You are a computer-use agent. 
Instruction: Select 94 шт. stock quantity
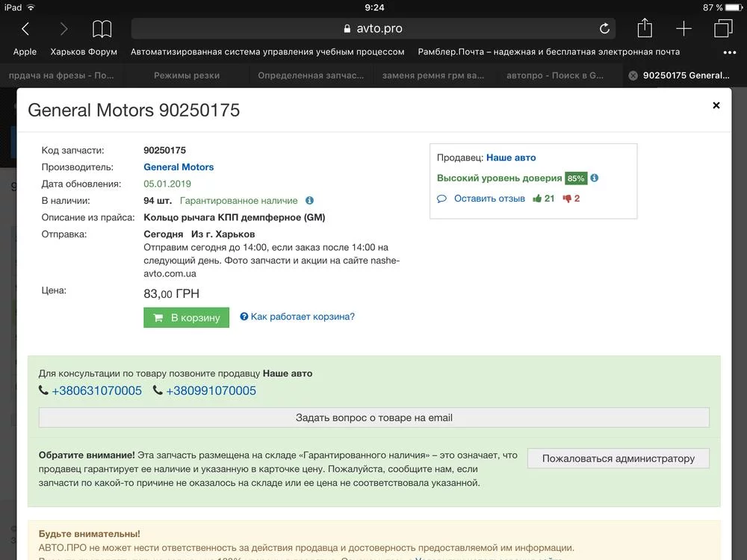click(x=158, y=201)
